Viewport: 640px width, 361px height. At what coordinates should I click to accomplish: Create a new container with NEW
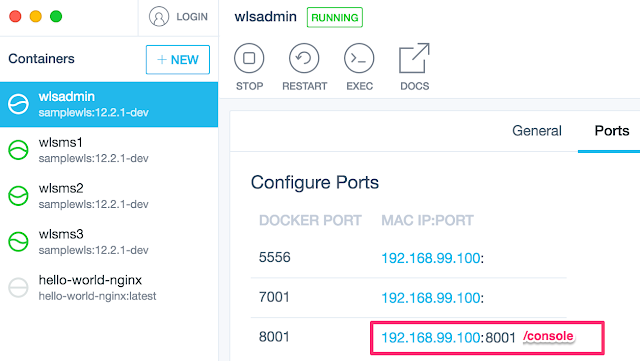point(178,60)
